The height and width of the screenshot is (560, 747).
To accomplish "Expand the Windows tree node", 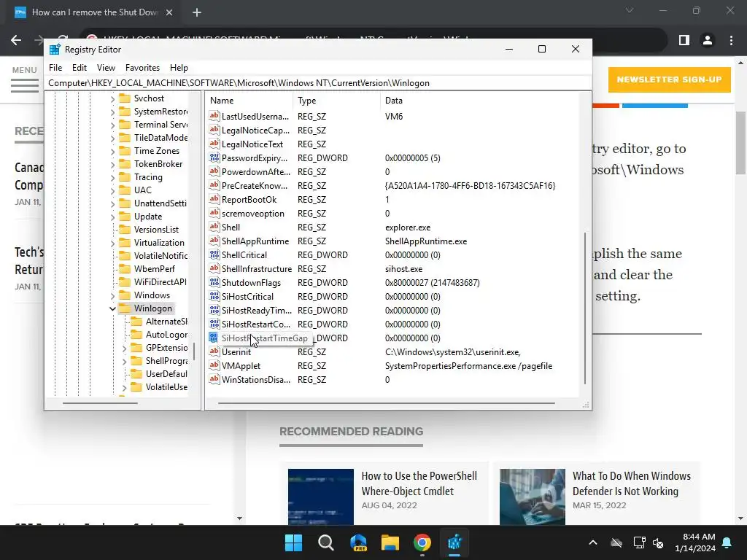I will click(x=112, y=296).
